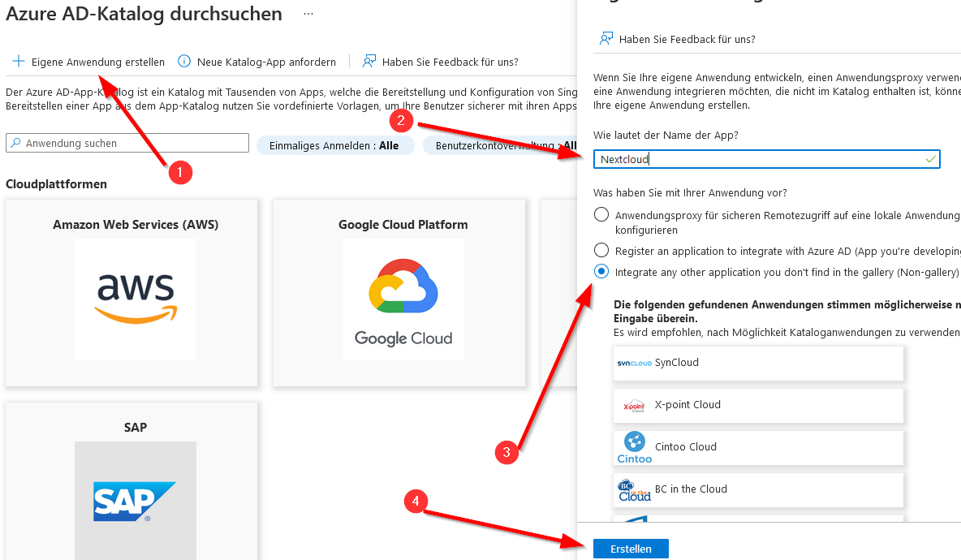Click the SynCloud logo icon
The image size is (961, 560).
[x=635, y=364]
